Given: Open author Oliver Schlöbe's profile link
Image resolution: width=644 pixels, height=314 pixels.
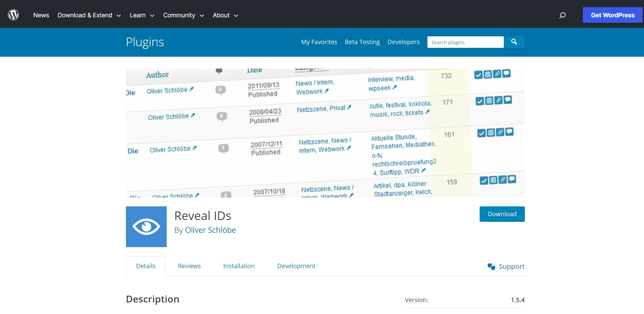Looking at the screenshot, I should pos(210,230).
